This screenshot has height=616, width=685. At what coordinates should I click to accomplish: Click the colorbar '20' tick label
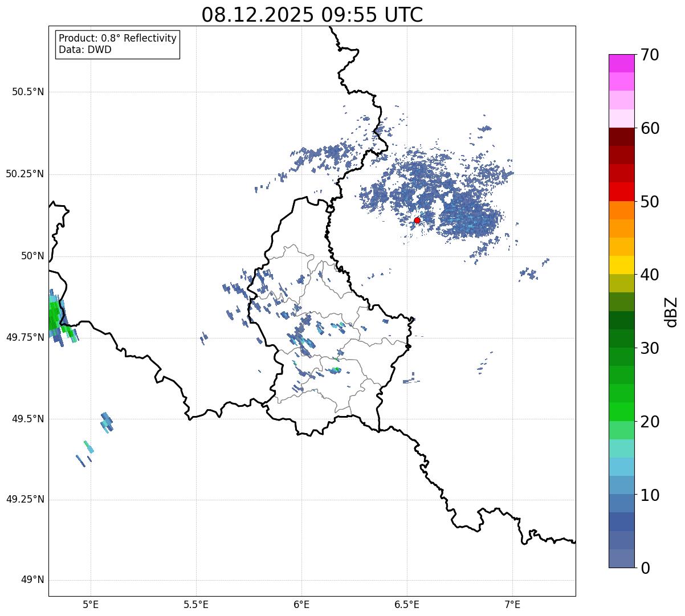tap(650, 422)
